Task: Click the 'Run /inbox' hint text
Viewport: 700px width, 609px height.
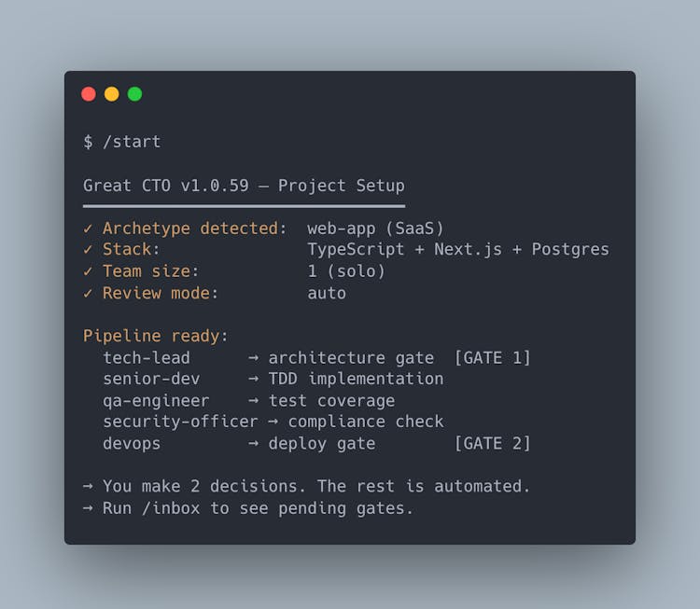Action: tap(258, 508)
